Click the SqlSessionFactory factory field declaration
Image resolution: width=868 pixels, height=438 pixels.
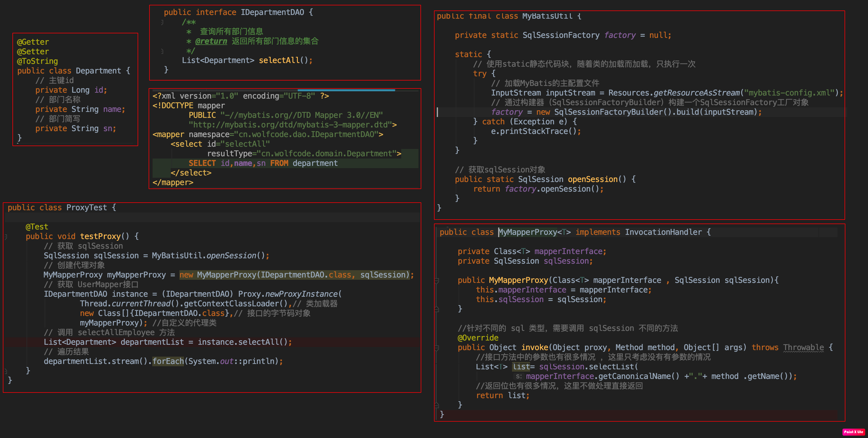563,35
